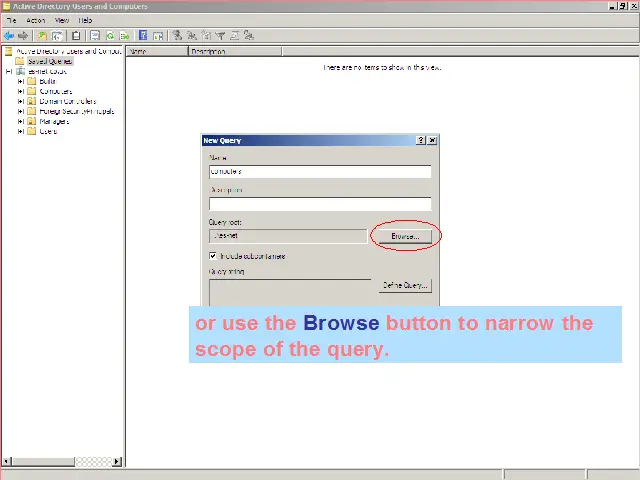This screenshot has width=640, height=480.
Task: Toggle the Include subcontainers checkbox
Action: tap(213, 256)
